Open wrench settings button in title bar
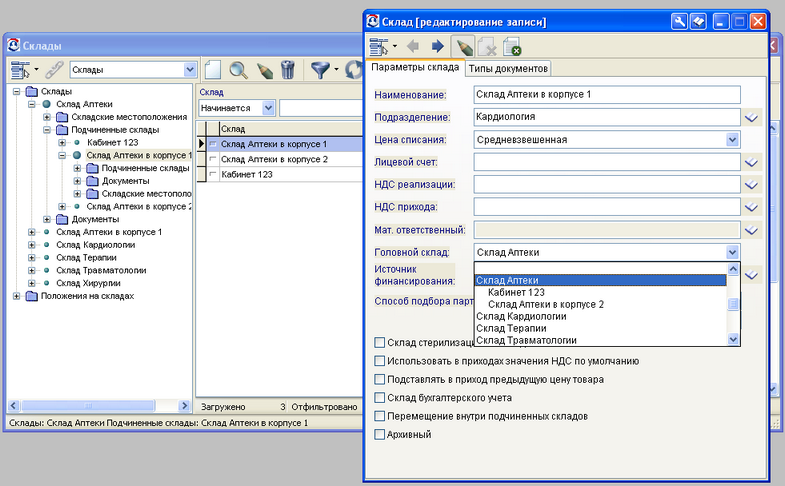This screenshot has width=785, height=486. (679, 22)
